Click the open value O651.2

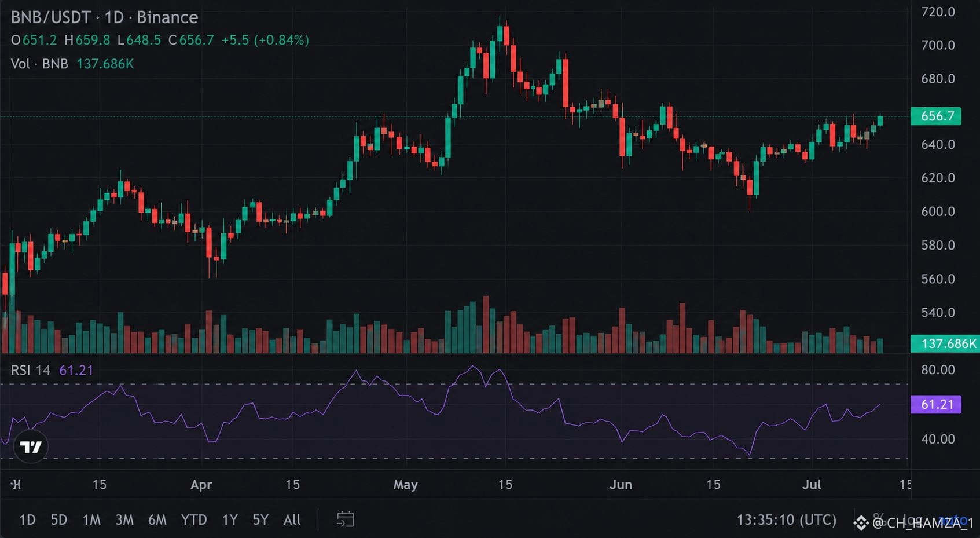(x=34, y=40)
